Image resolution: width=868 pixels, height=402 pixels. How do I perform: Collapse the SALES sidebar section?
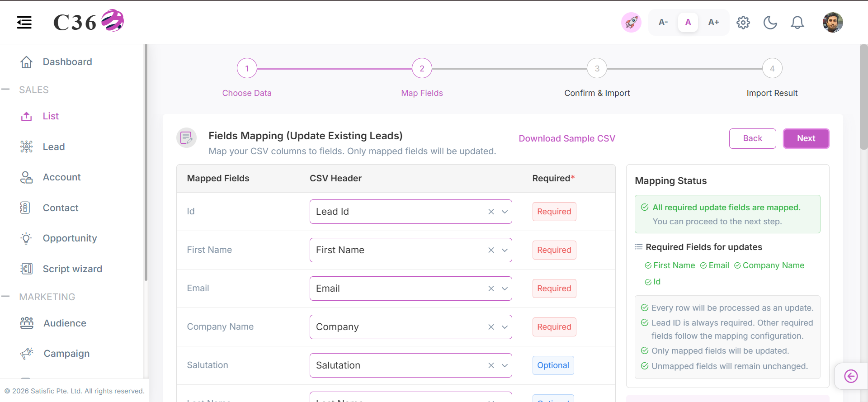pos(5,90)
